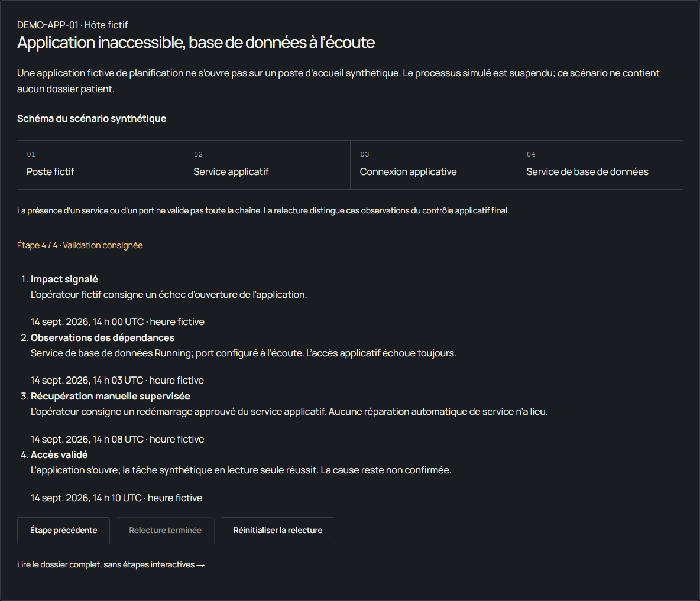Screen dimensions: 700x601
Task: Select the Poste fictif schema step
Action: pos(101,165)
